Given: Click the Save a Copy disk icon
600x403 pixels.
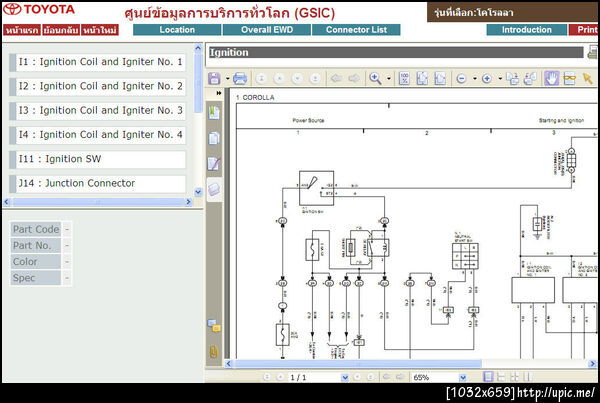Looking at the screenshot, I should (214, 78).
